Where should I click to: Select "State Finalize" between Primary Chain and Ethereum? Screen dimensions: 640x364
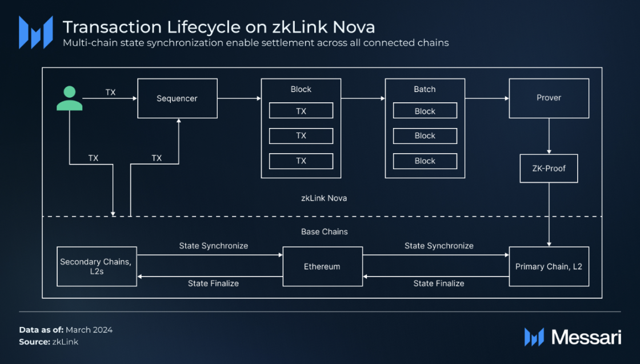[439, 283]
